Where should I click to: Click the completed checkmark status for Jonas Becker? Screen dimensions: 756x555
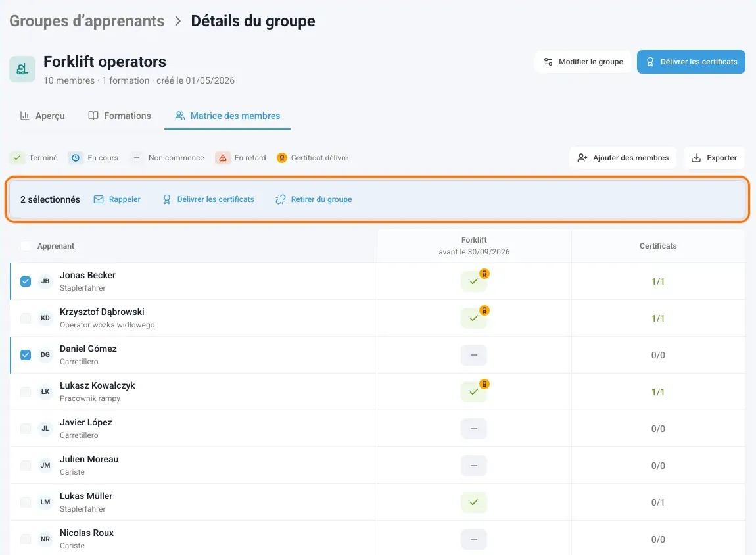coord(474,281)
